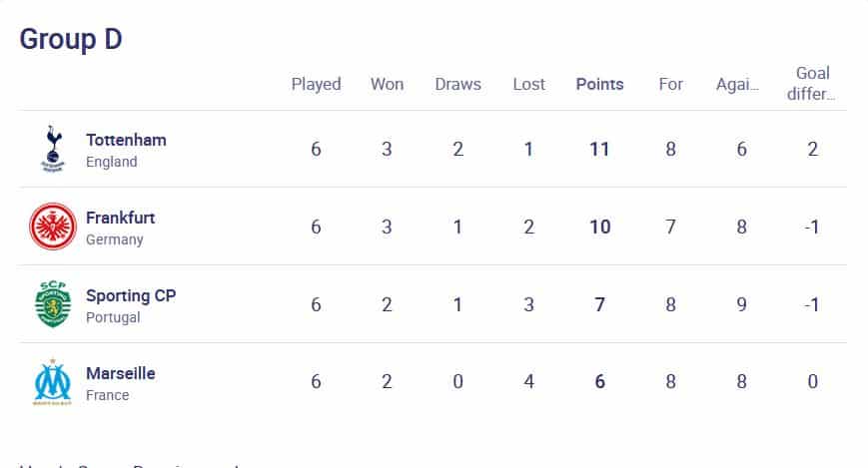
Task: Expand the truncated Against column header
Action: pos(737,84)
